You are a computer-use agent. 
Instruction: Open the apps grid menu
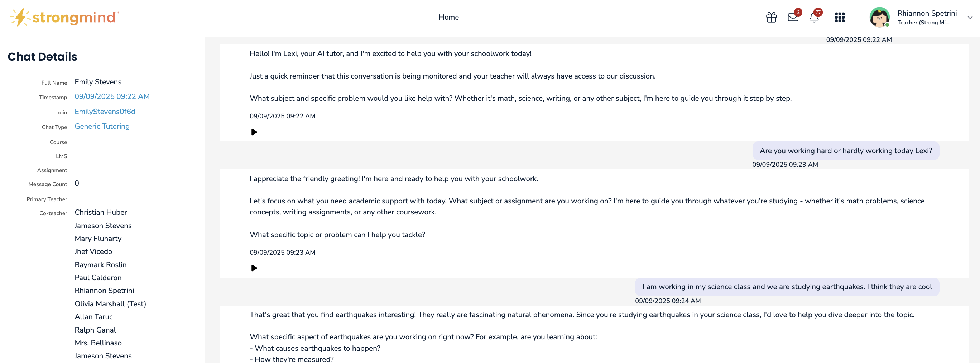840,18
